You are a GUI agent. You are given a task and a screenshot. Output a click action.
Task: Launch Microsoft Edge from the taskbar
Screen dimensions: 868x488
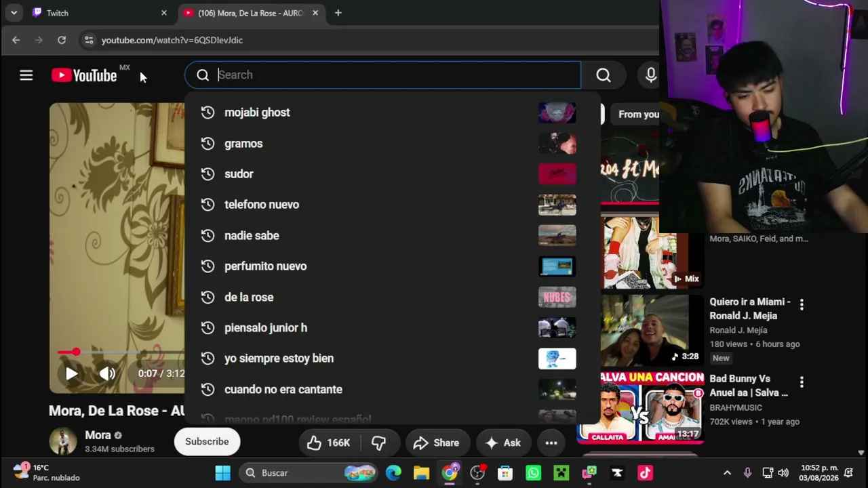pyautogui.click(x=393, y=473)
